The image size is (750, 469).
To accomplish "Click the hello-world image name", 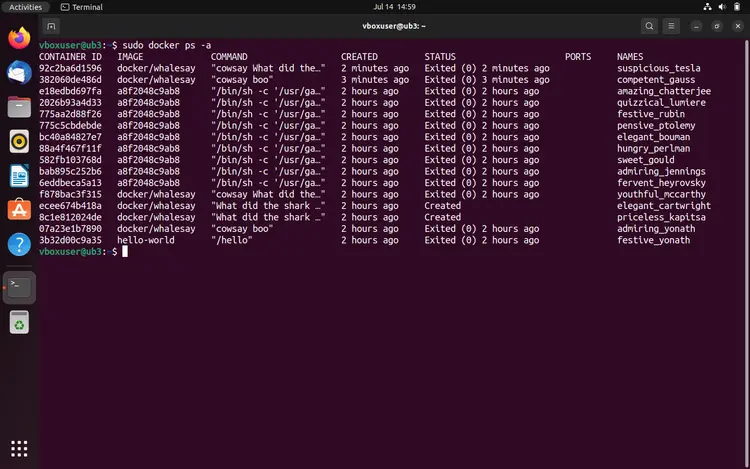I will pos(146,240).
